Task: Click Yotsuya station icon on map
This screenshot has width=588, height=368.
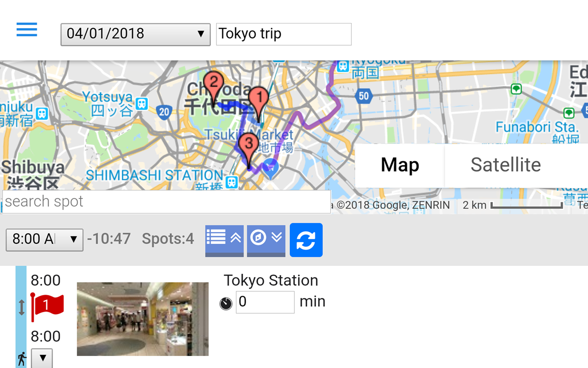Action: (141, 103)
